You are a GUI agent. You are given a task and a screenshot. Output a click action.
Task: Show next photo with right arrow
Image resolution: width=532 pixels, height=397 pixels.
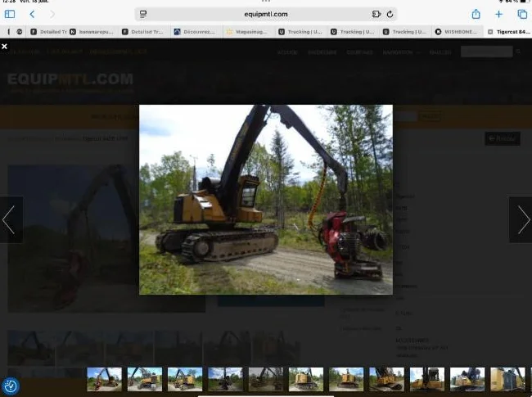[x=522, y=219]
